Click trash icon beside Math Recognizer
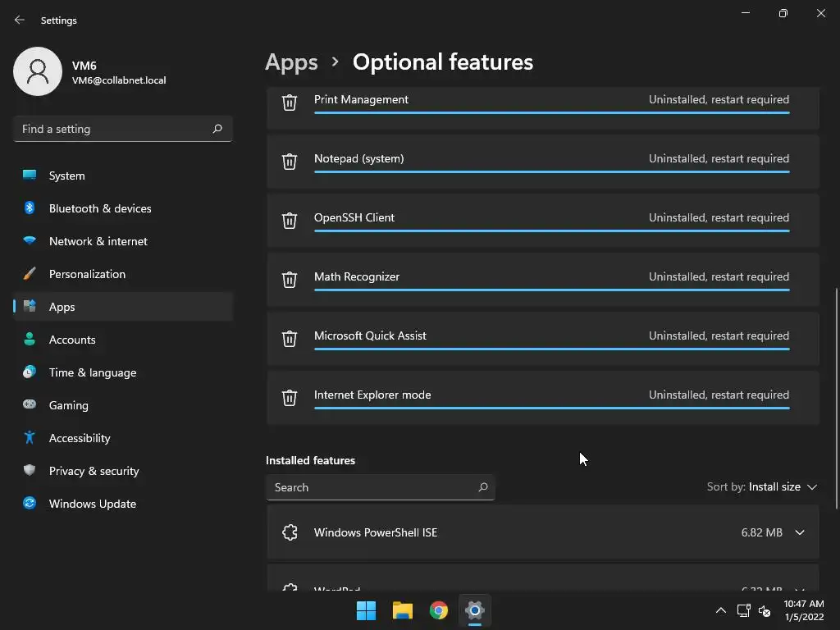 [x=290, y=280]
